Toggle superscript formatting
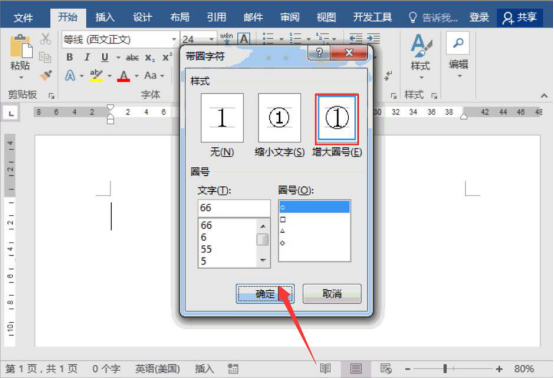 (x=167, y=57)
